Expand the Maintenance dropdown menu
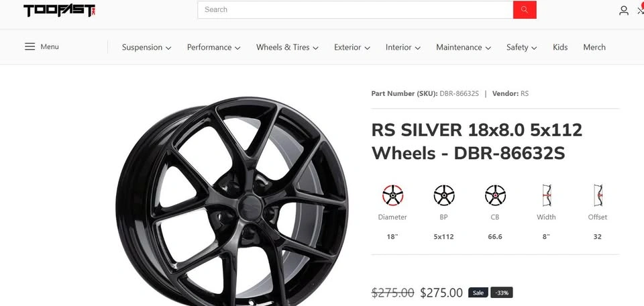 tap(464, 47)
